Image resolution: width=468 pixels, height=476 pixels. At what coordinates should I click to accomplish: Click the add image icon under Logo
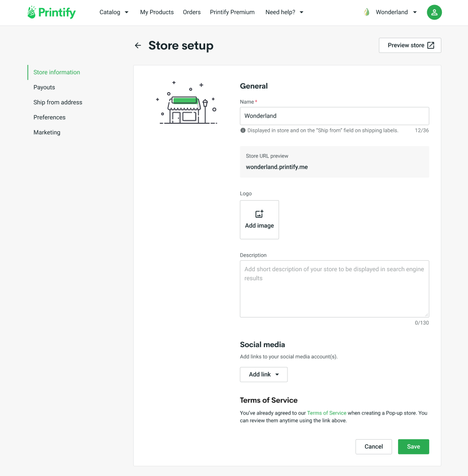259,214
